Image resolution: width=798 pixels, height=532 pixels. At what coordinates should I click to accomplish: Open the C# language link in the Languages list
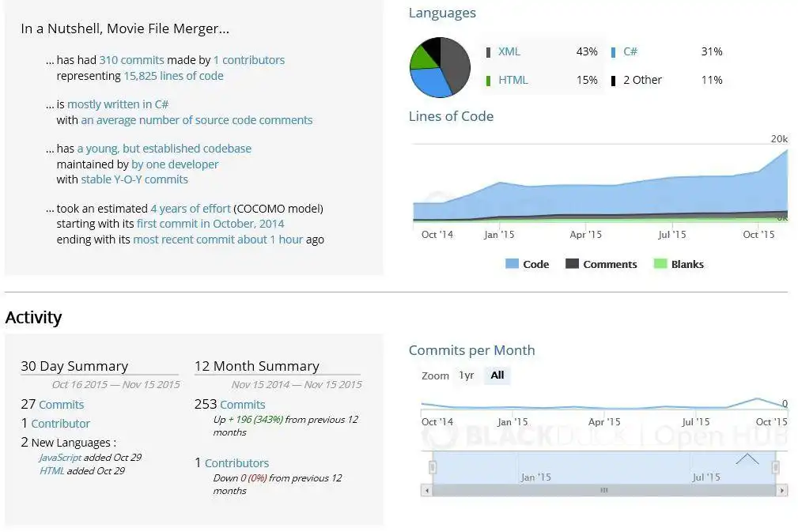point(630,51)
